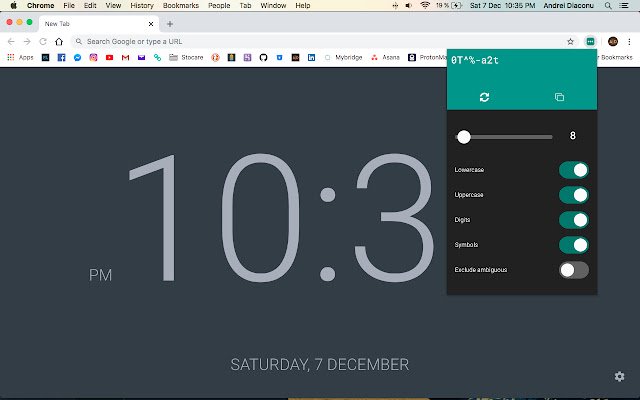Open the ProtonMail bookmark
This screenshot has height=400, width=640.
point(427,58)
